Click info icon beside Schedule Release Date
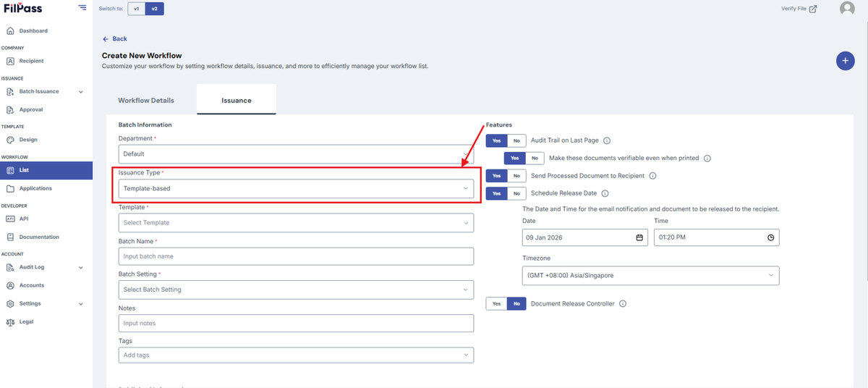This screenshot has height=388, width=868. [x=605, y=193]
